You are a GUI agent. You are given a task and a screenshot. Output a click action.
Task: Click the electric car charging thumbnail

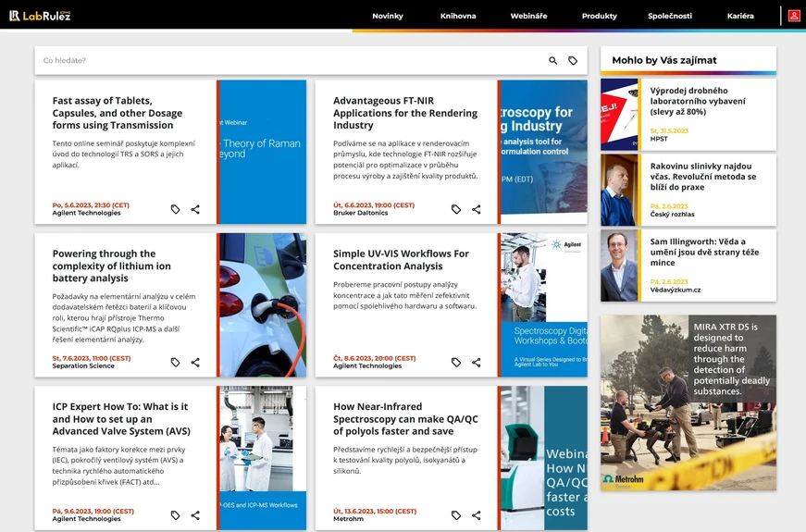263,304
